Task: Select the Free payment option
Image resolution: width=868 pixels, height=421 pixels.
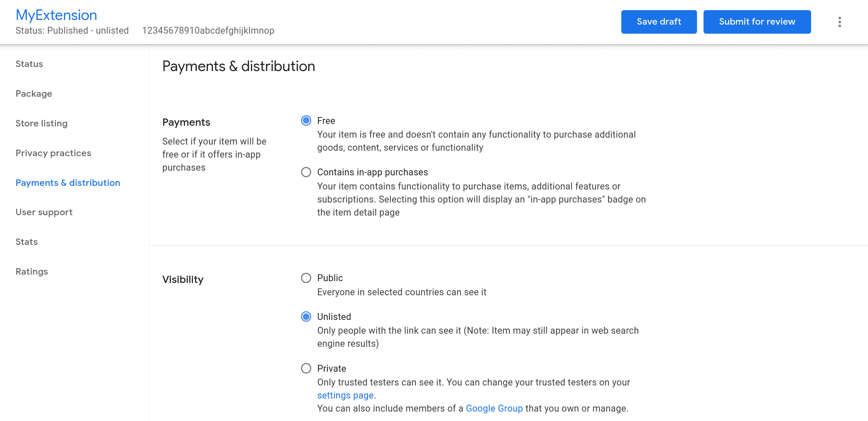Action: [x=306, y=120]
